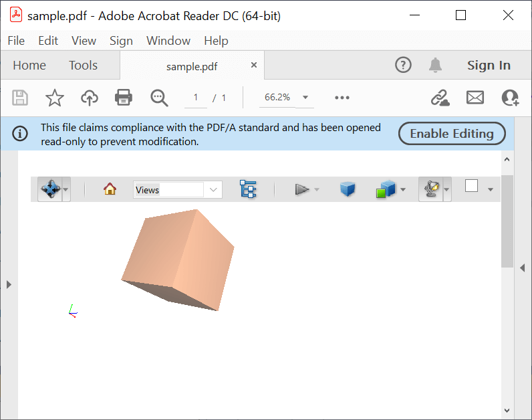532x420 pixels.
Task: Expand the right tools pane arrow
Action: 523,268
